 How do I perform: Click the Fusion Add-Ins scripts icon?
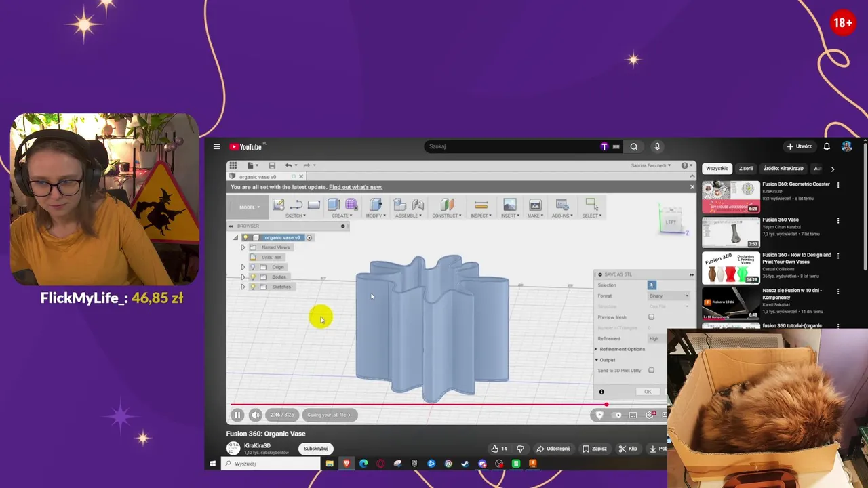point(561,205)
